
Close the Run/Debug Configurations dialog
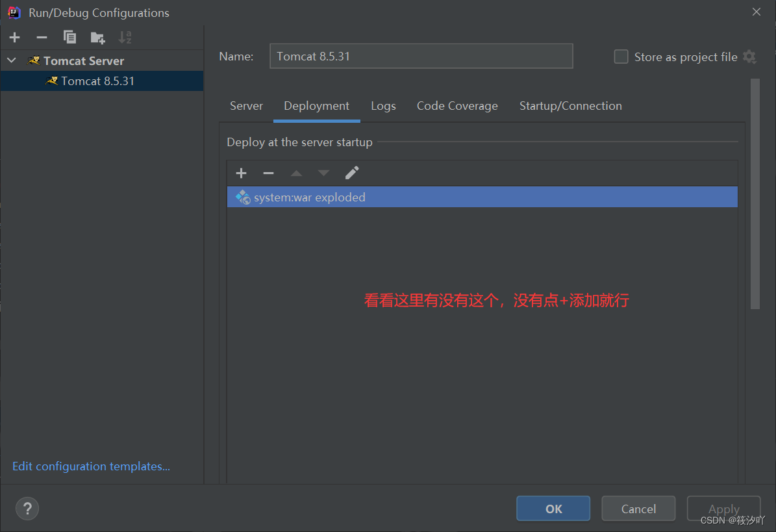757,12
